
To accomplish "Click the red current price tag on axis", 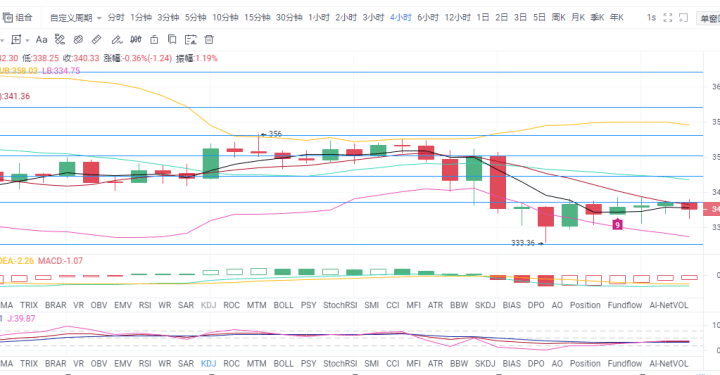I will 711,209.
